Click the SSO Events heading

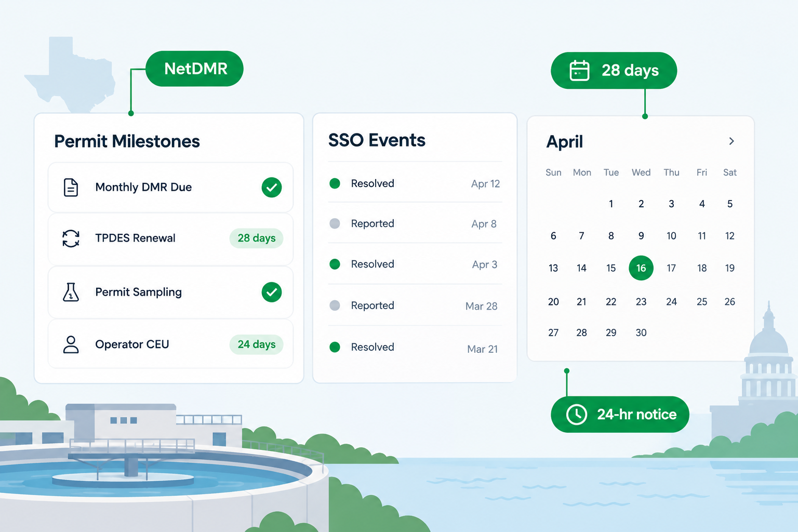click(377, 140)
